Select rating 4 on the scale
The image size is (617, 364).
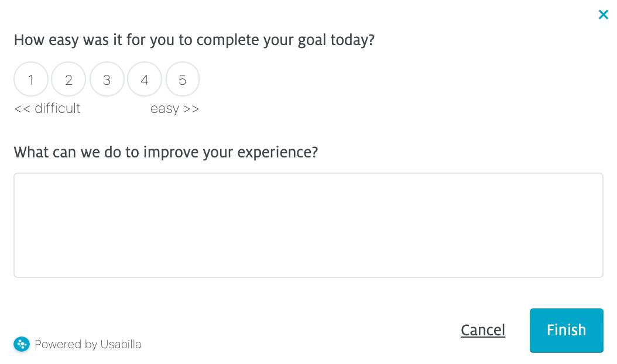145,80
